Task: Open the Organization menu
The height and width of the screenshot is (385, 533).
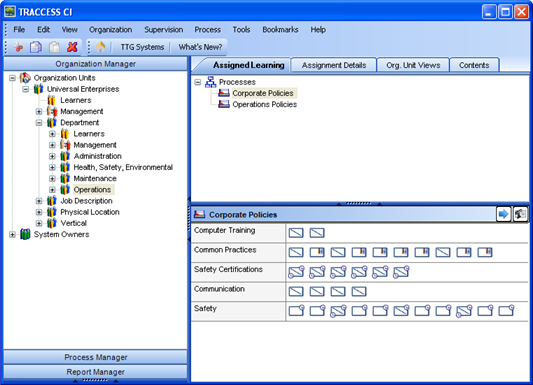Action: pos(110,30)
